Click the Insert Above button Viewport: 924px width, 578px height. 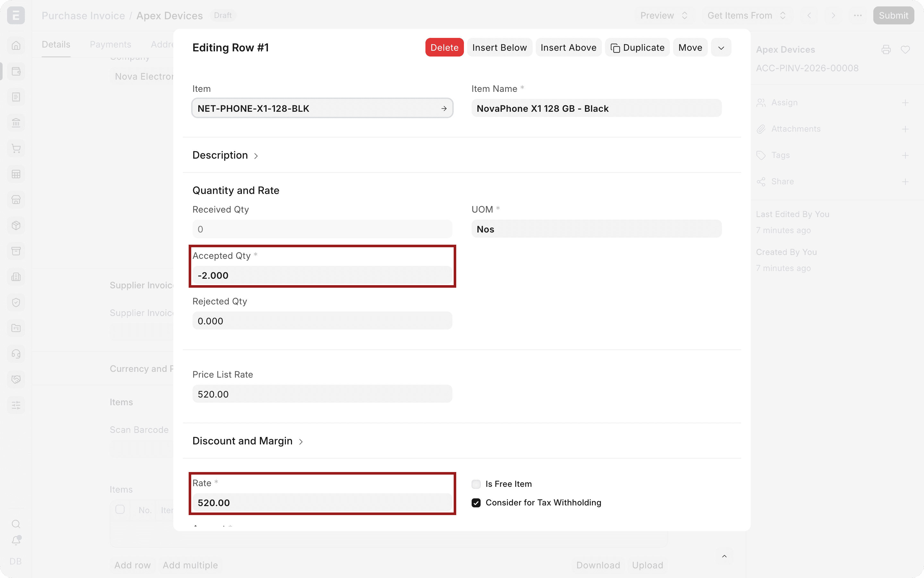569,48
